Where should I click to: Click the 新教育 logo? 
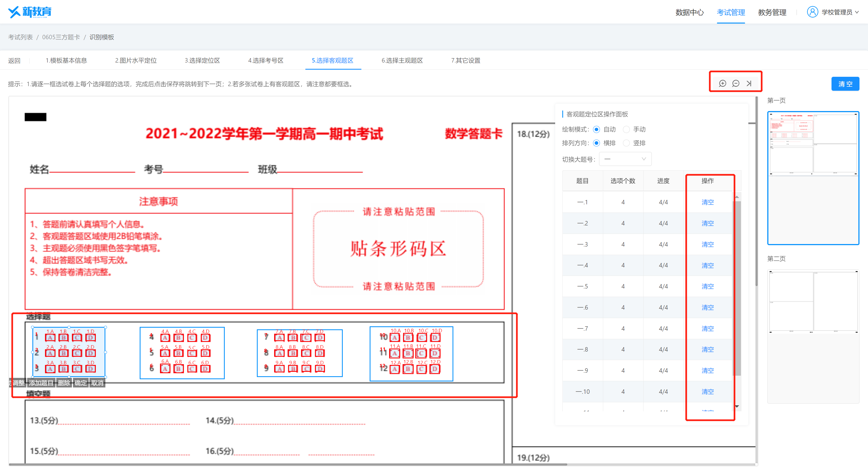(30, 12)
